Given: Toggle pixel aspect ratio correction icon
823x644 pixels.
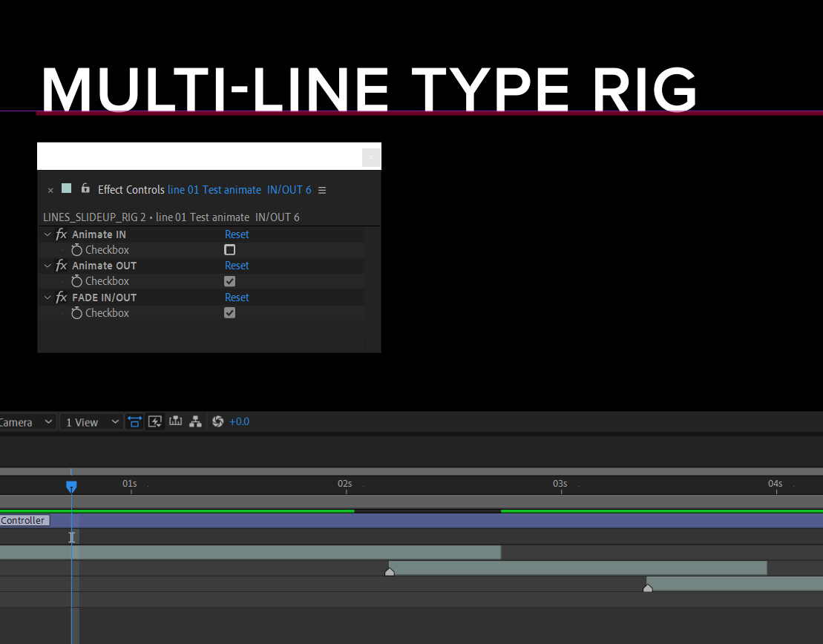Looking at the screenshot, I should tap(134, 422).
